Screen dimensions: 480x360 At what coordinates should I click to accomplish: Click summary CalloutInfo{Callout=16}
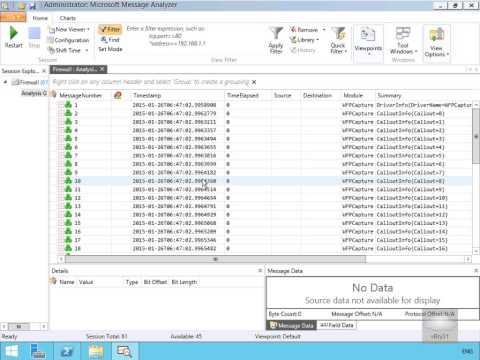[412, 248]
